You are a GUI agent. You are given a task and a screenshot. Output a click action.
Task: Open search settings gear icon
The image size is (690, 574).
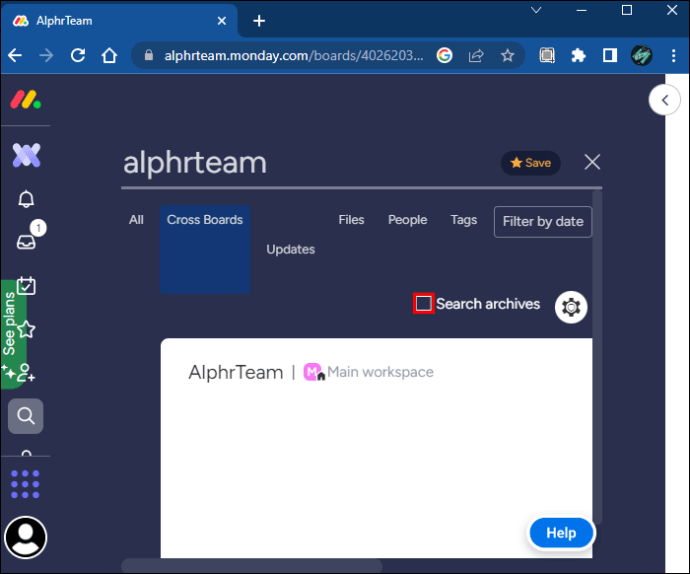point(571,307)
